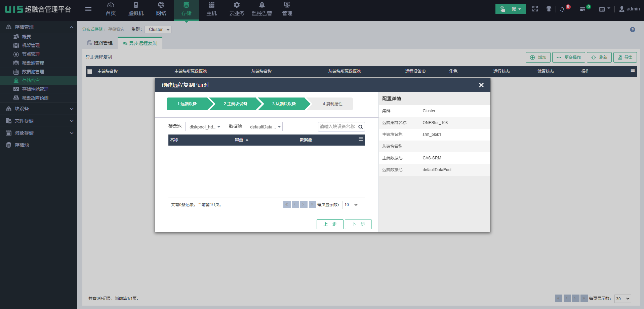Image resolution: width=644 pixels, height=309 pixels.
Task: Select 存储容灾 storage disaster recovery item
Action: click(39, 80)
